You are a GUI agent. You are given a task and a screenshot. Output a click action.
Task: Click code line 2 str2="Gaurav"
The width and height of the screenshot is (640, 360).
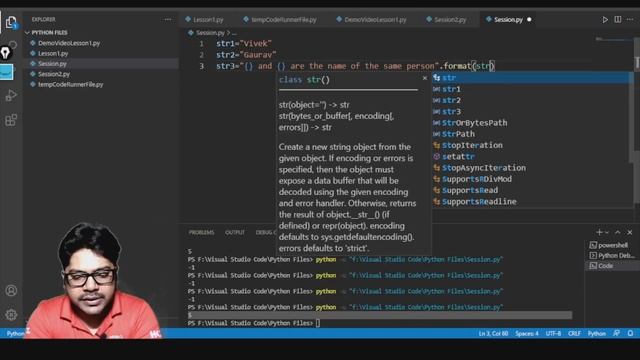(x=246, y=55)
